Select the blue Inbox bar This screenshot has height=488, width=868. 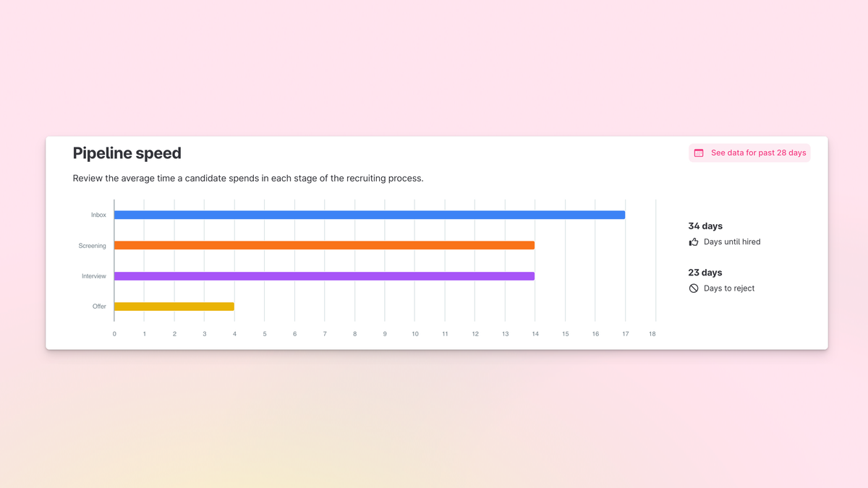[x=370, y=215]
